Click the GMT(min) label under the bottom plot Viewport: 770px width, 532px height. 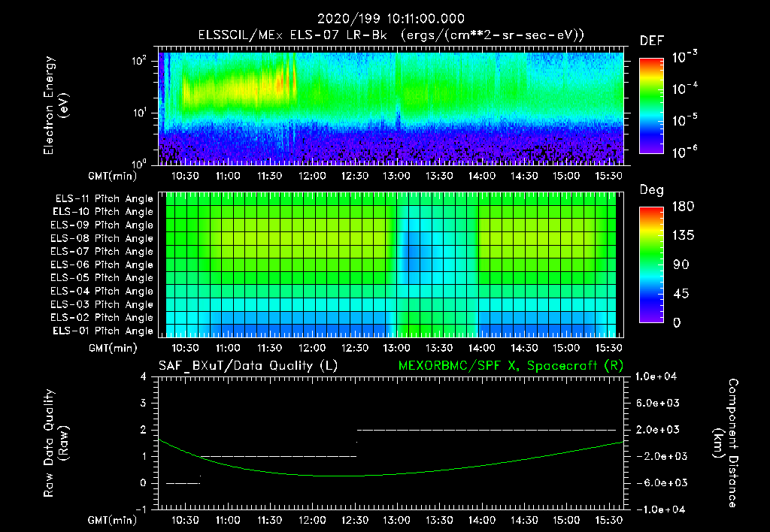point(113,520)
